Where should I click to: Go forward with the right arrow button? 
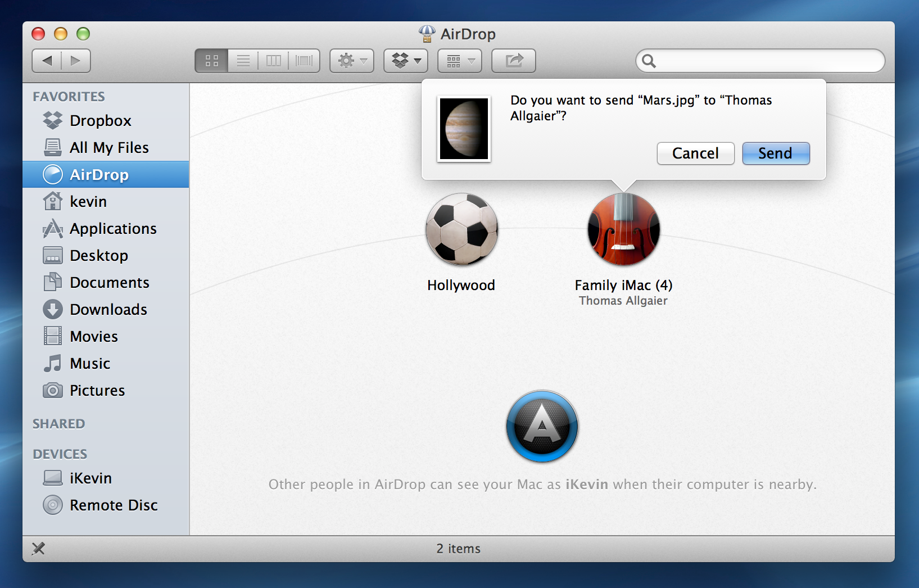76,61
